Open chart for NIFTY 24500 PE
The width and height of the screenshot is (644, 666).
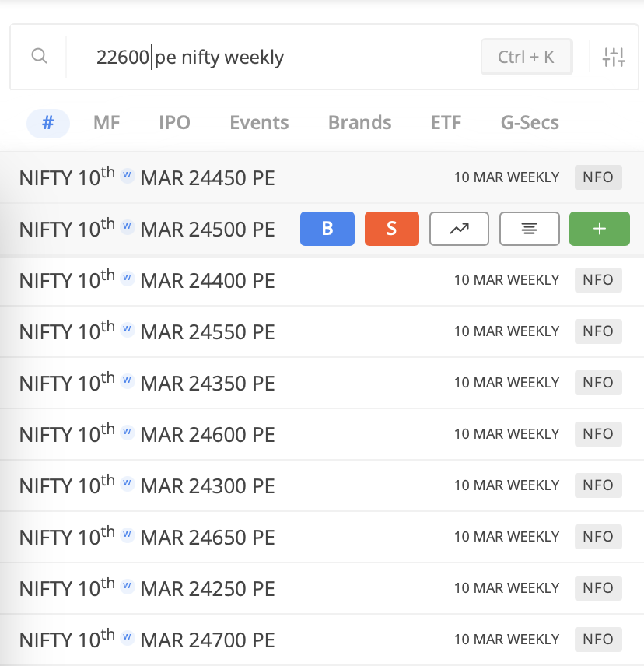point(459,229)
